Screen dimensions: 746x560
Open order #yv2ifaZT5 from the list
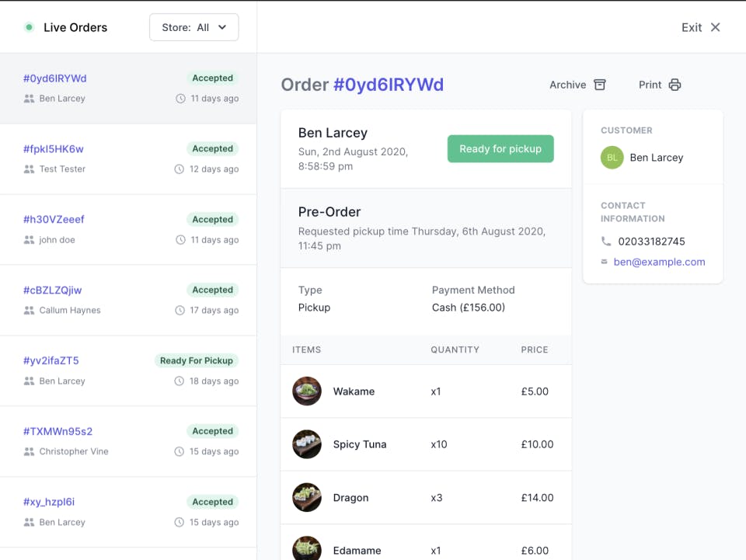click(x=51, y=360)
